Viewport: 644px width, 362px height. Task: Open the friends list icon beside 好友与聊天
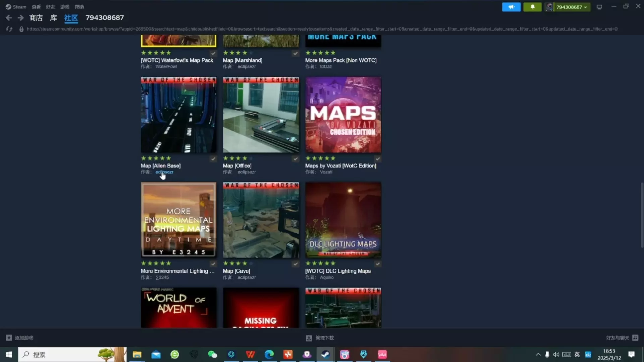pyautogui.click(x=635, y=338)
